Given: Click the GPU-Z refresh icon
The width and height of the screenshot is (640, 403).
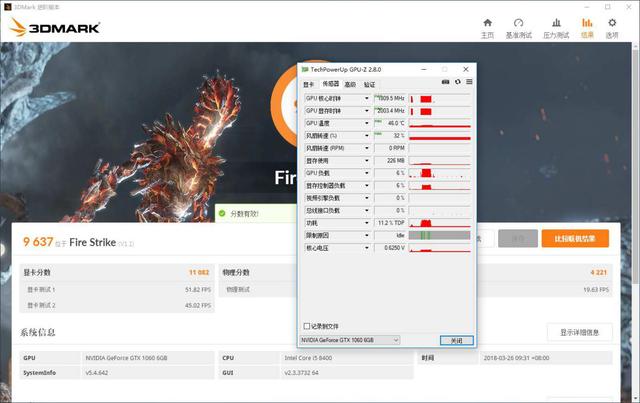Looking at the screenshot, I should pos(458,82).
